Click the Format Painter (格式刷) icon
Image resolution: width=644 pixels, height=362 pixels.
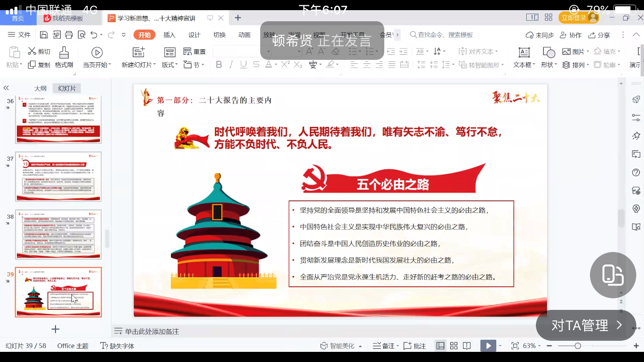coord(64,52)
